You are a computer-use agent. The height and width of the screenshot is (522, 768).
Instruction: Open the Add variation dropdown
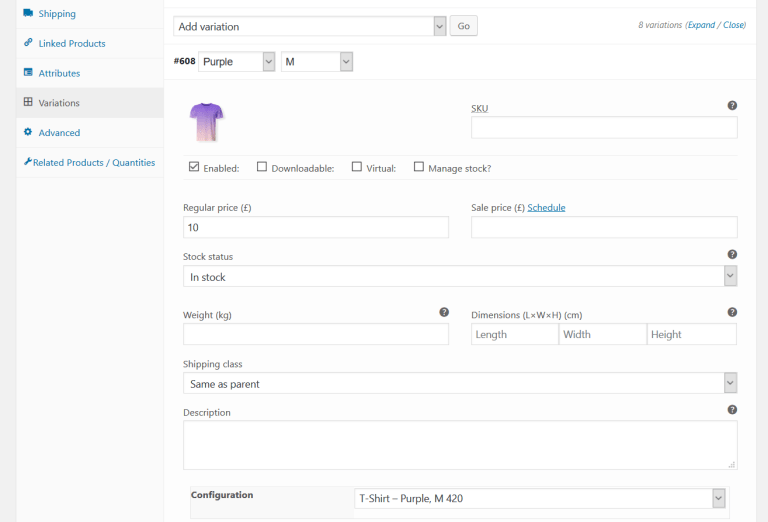click(x=310, y=26)
